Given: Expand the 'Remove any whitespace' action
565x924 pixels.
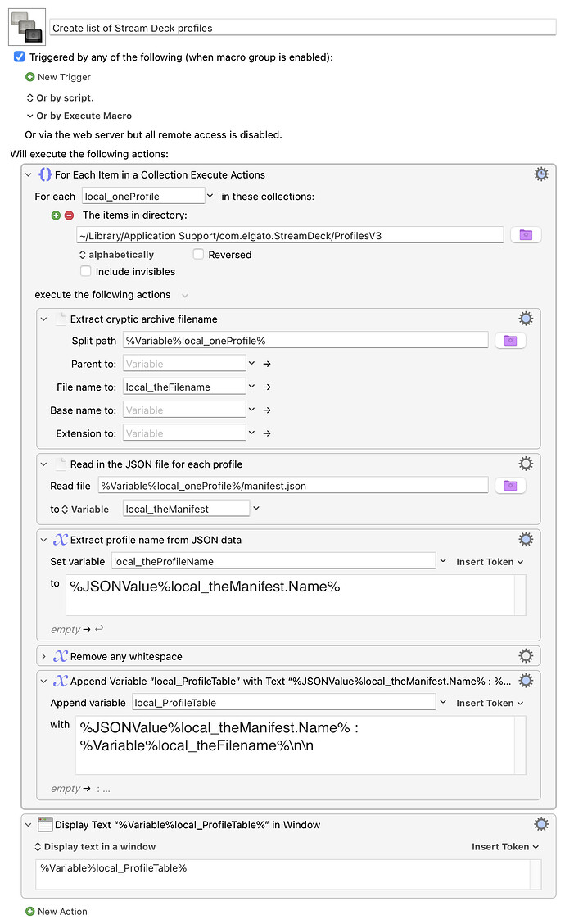Looking at the screenshot, I should coord(43,656).
